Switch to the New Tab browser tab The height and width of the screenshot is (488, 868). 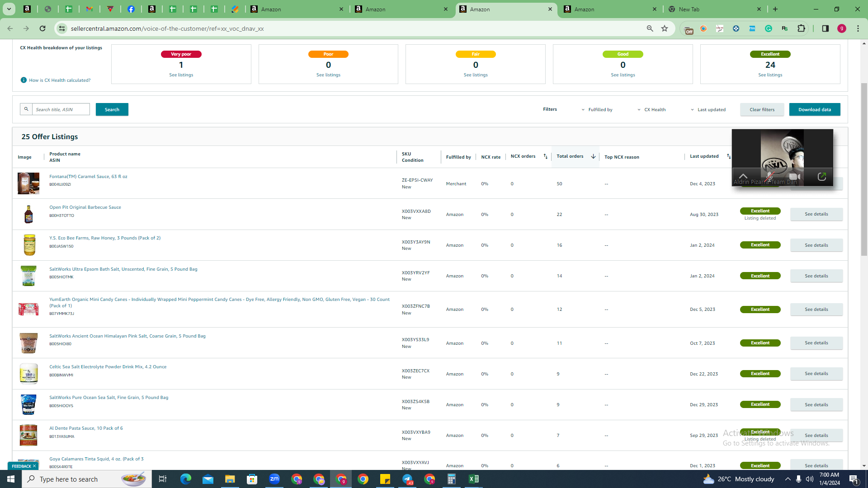click(714, 9)
